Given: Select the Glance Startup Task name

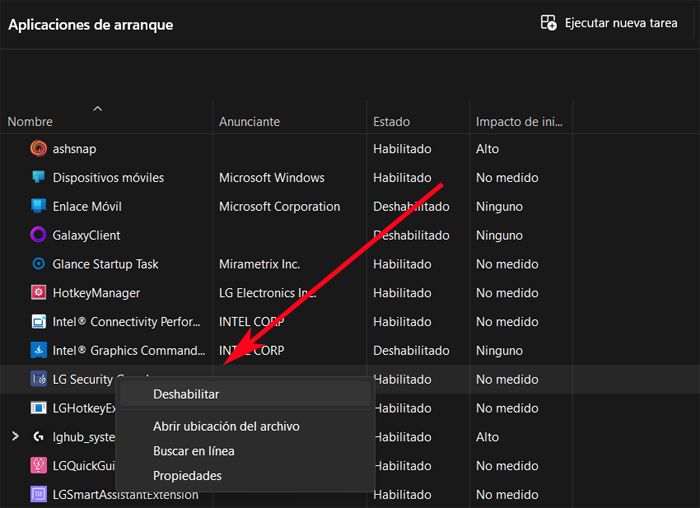Looking at the screenshot, I should (105, 264).
